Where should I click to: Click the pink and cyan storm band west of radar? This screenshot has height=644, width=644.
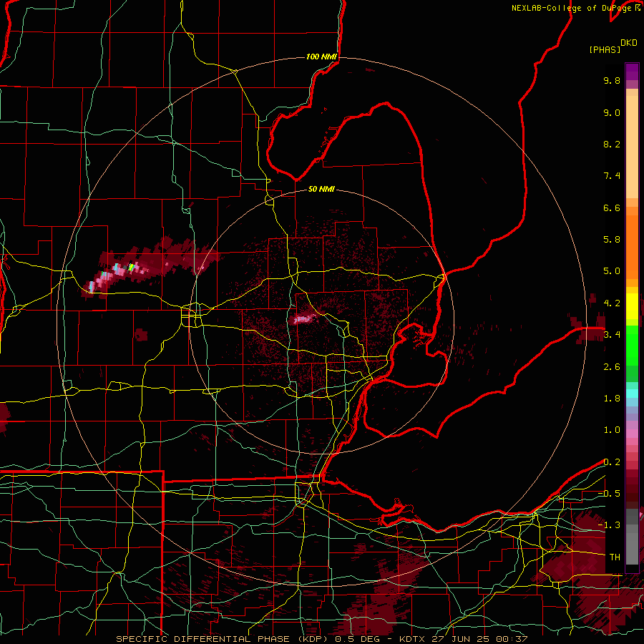click(119, 272)
